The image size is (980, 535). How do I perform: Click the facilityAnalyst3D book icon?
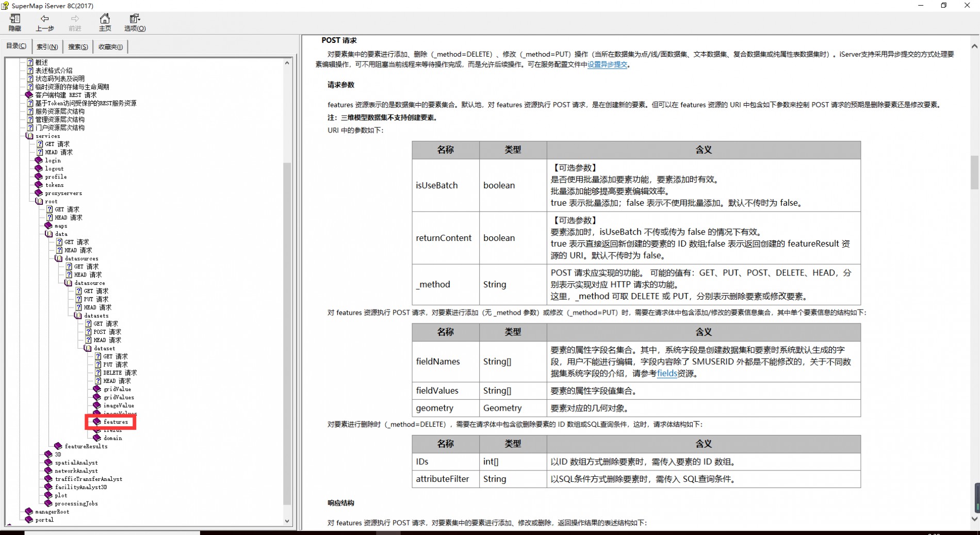click(48, 487)
